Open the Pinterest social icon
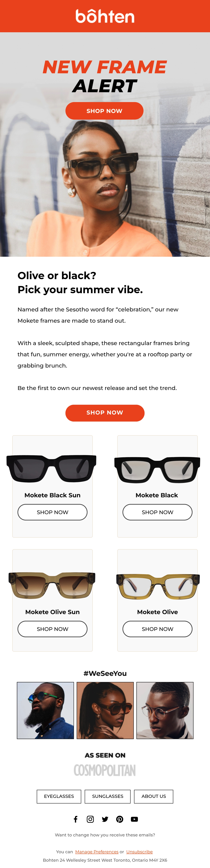This screenshot has width=210, height=868. (x=120, y=819)
